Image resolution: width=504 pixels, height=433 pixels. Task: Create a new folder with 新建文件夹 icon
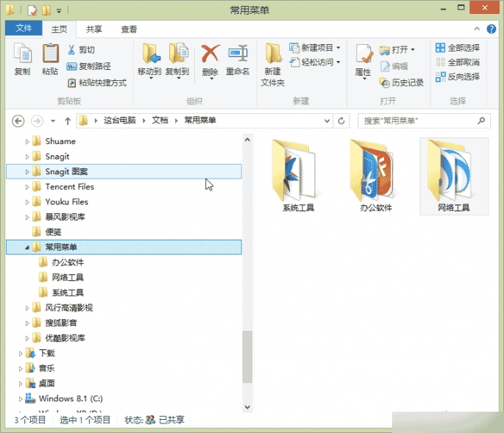(x=272, y=54)
